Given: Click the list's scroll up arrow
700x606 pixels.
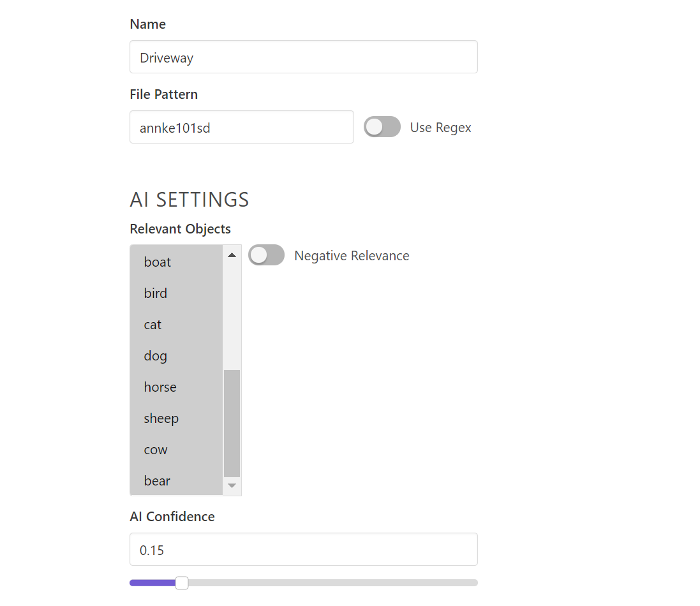Looking at the screenshot, I should coord(232,255).
